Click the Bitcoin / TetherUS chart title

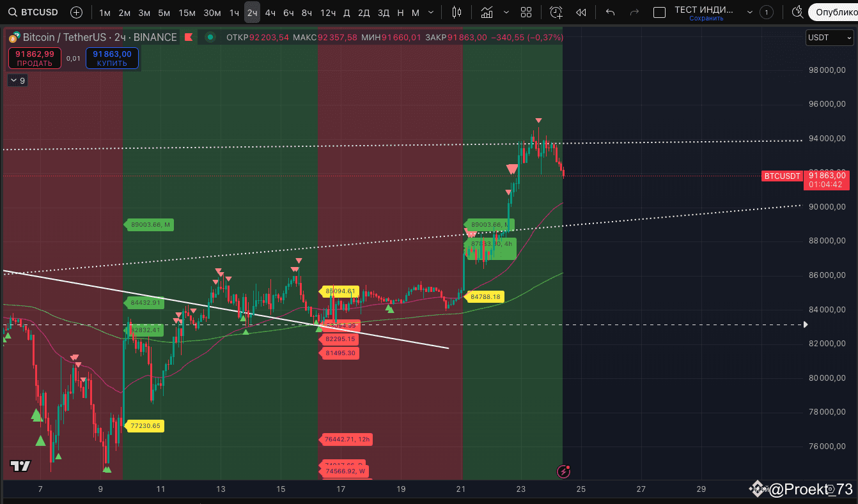100,37
